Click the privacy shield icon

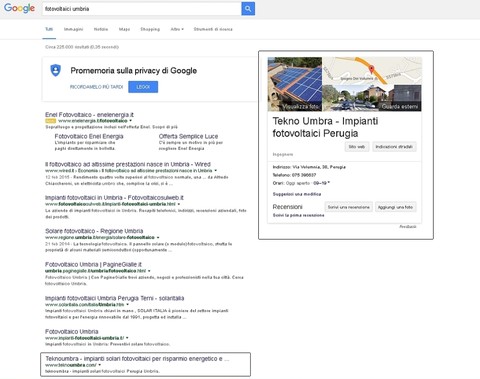click(x=56, y=70)
